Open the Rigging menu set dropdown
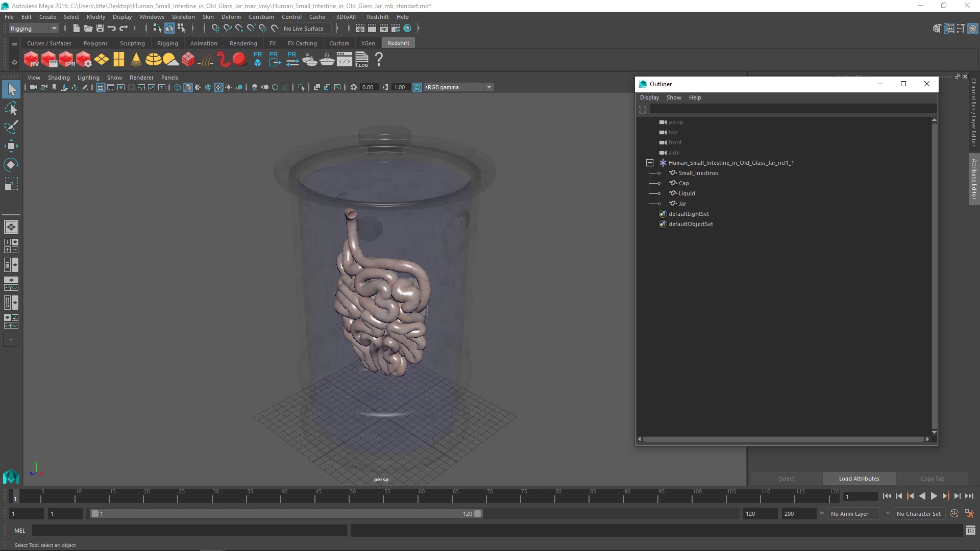Viewport: 980px width, 551px height. tap(34, 29)
